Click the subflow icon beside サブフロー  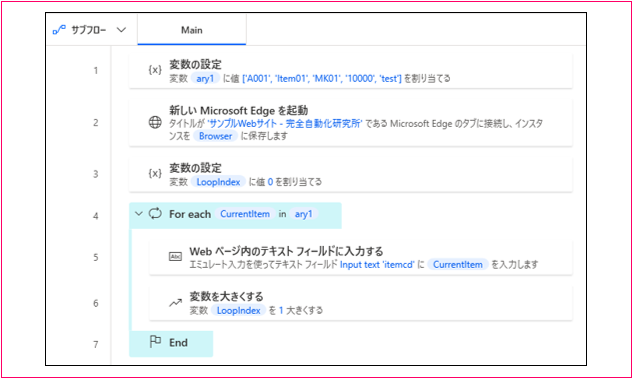[x=59, y=30]
